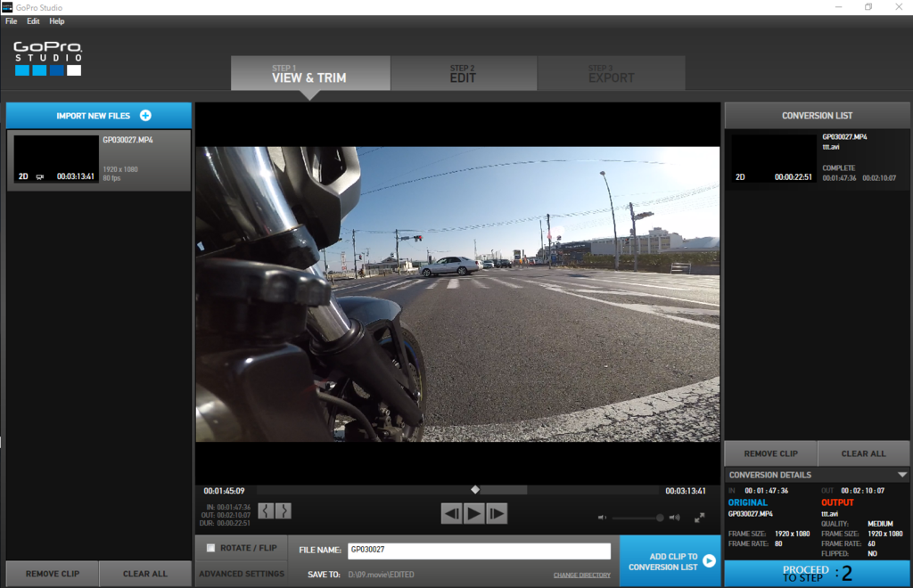Click Add Clip to Conversion List
This screenshot has height=588, width=913.
pos(670,561)
